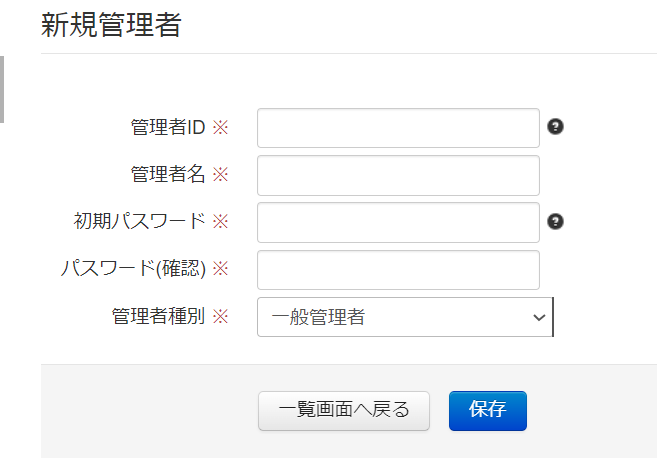The width and height of the screenshot is (657, 460).
Task: Select the 初期パスワード label
Action: point(140,222)
